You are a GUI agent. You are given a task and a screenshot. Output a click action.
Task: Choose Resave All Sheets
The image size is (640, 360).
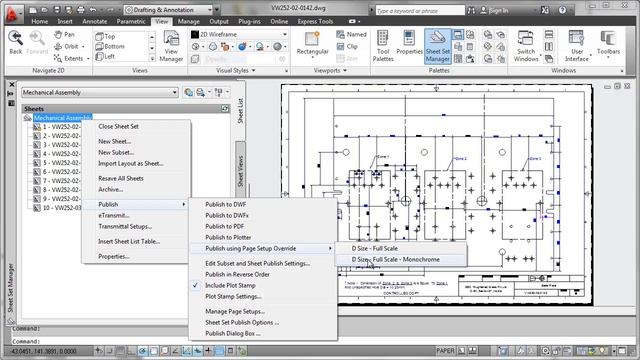click(121, 178)
